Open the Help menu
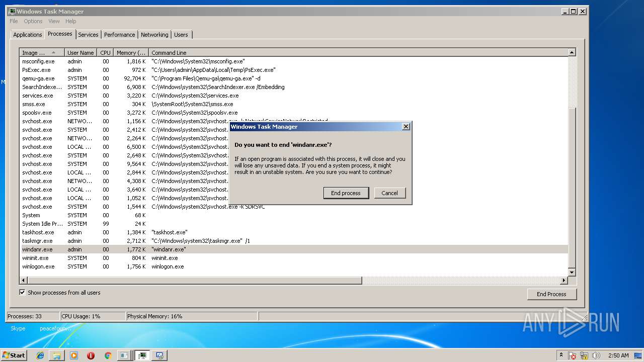The height and width of the screenshot is (362, 644). (71, 21)
